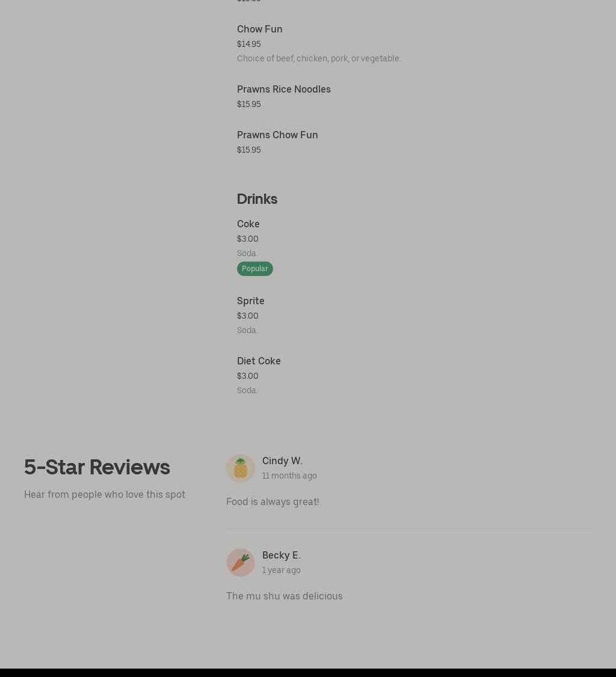Click reviewer name Becky E.

tap(281, 555)
